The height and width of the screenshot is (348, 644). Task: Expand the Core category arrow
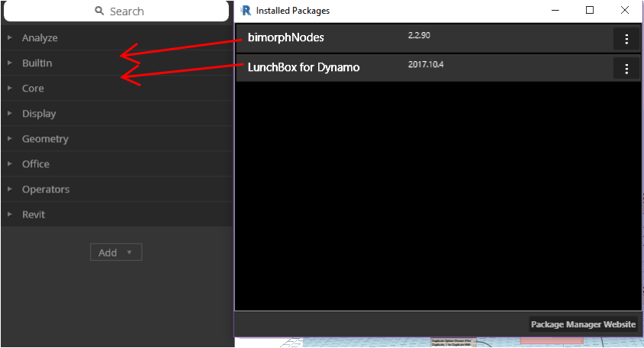point(9,88)
